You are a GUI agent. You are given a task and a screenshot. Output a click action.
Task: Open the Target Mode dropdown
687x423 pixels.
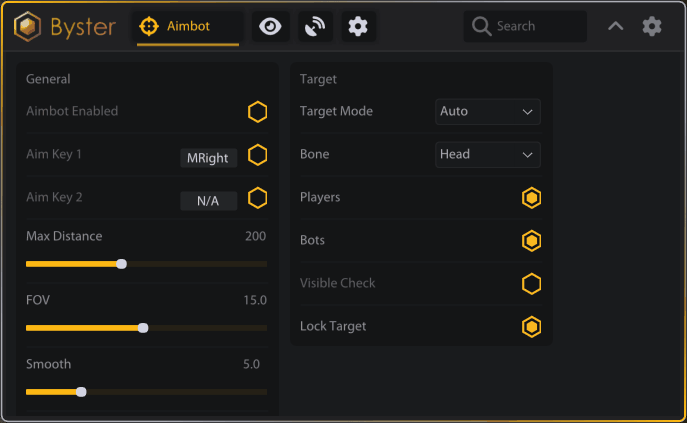pos(488,112)
